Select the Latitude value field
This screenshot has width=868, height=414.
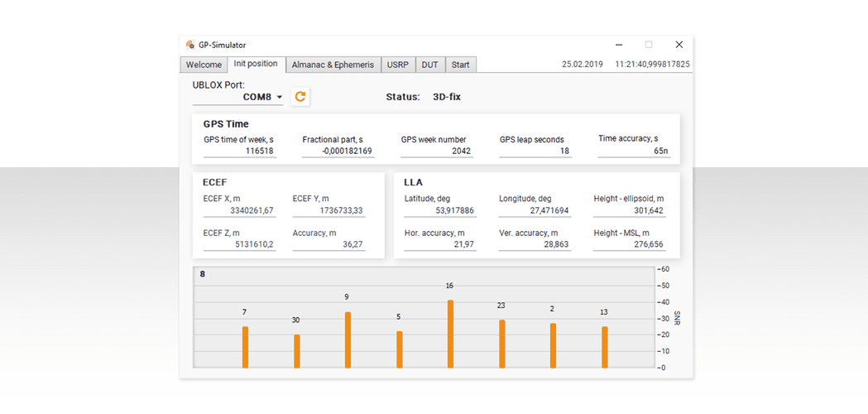(439, 211)
